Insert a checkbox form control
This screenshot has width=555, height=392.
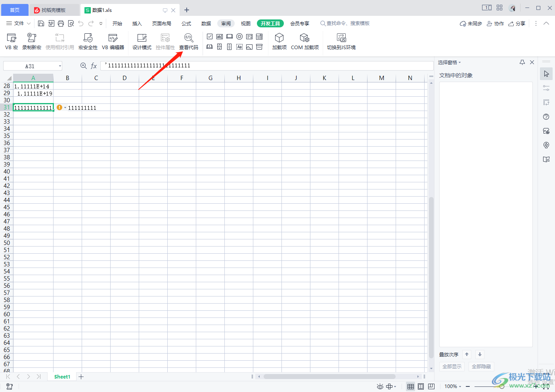[210, 36]
